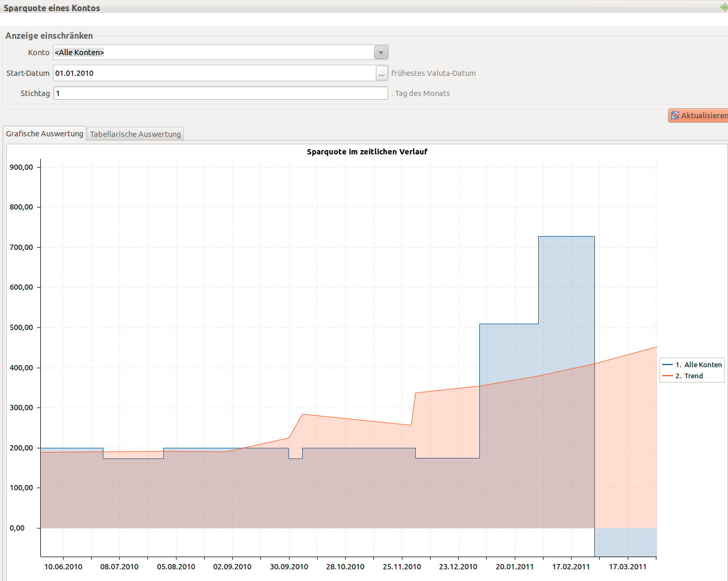Click the y-axis value 700,00

coord(21,247)
